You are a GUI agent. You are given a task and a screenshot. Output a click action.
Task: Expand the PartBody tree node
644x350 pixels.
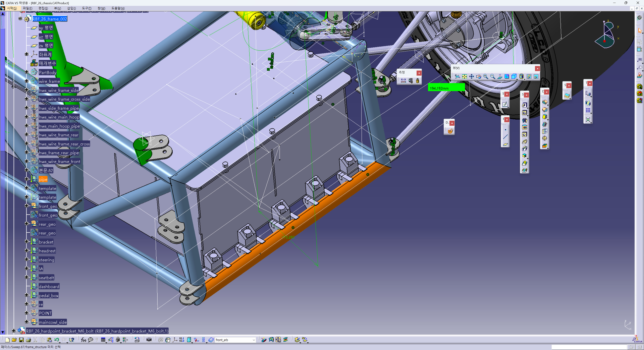click(x=26, y=72)
